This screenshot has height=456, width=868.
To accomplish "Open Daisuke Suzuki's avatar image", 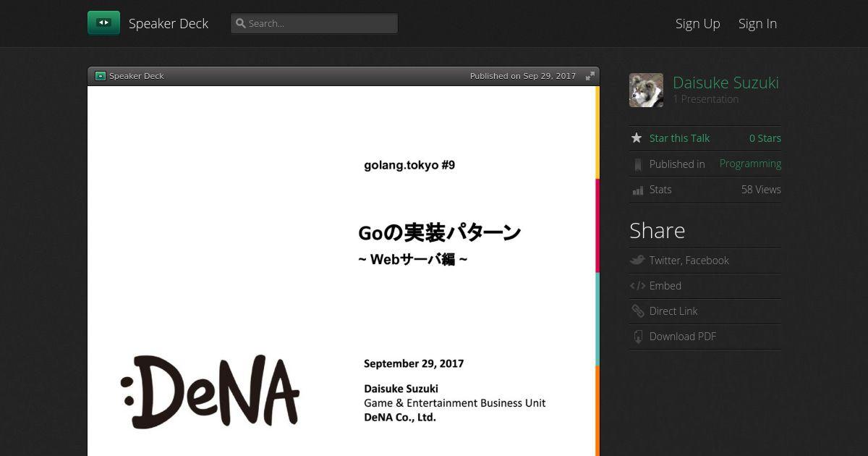I will pyautogui.click(x=646, y=90).
